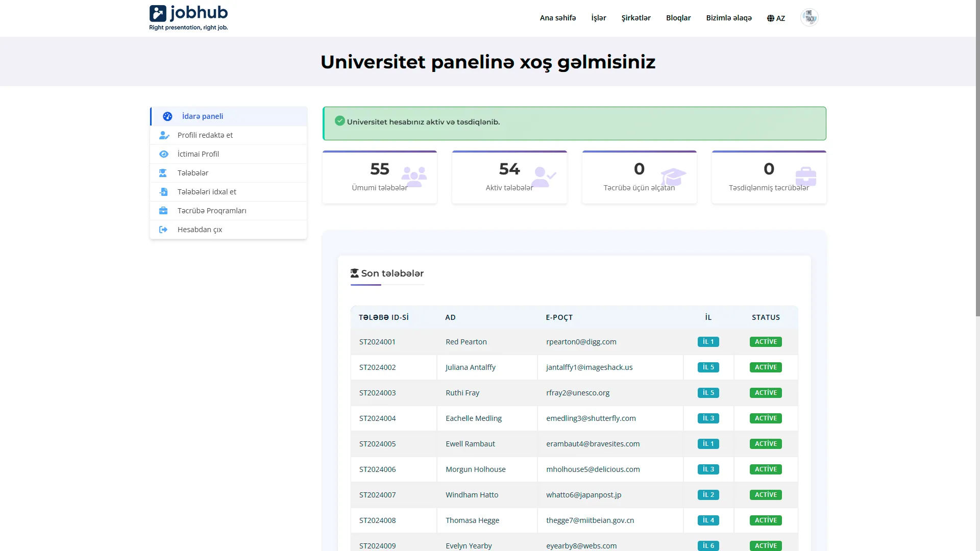Click student ID ST2024001
Viewport: 980px width, 551px height.
377,342
